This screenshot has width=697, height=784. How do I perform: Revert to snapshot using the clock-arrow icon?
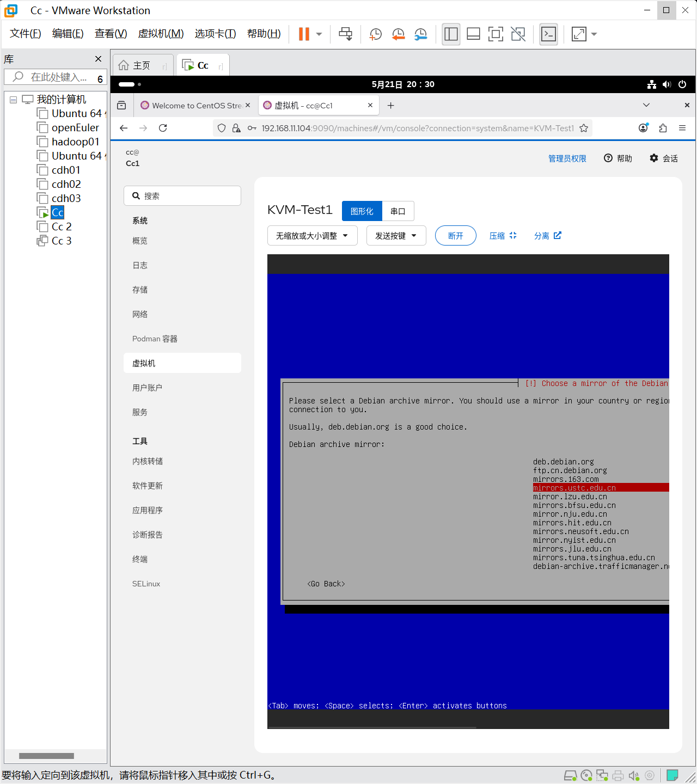399,34
